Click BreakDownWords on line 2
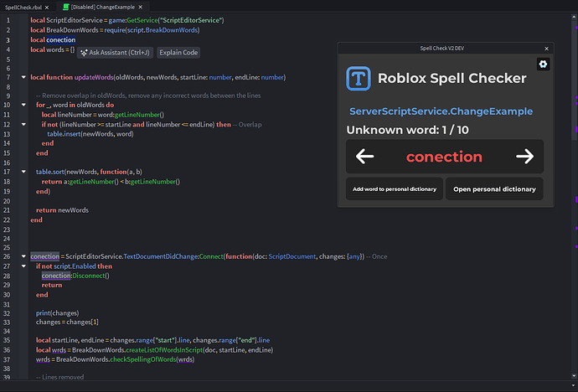 point(72,30)
